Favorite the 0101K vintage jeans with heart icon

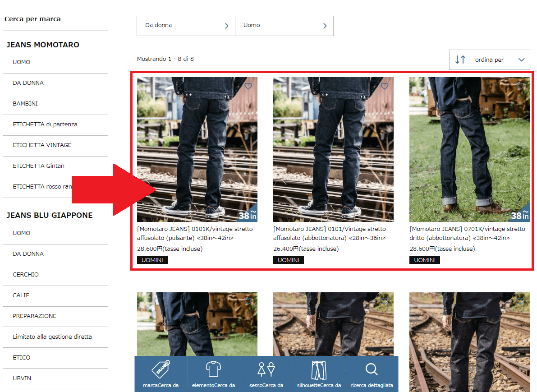(x=248, y=86)
